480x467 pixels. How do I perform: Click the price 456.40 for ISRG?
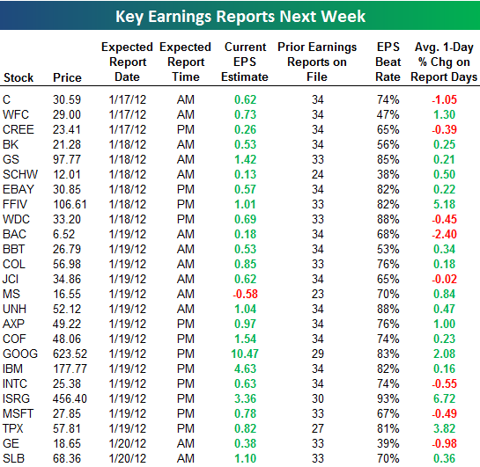[70, 399]
